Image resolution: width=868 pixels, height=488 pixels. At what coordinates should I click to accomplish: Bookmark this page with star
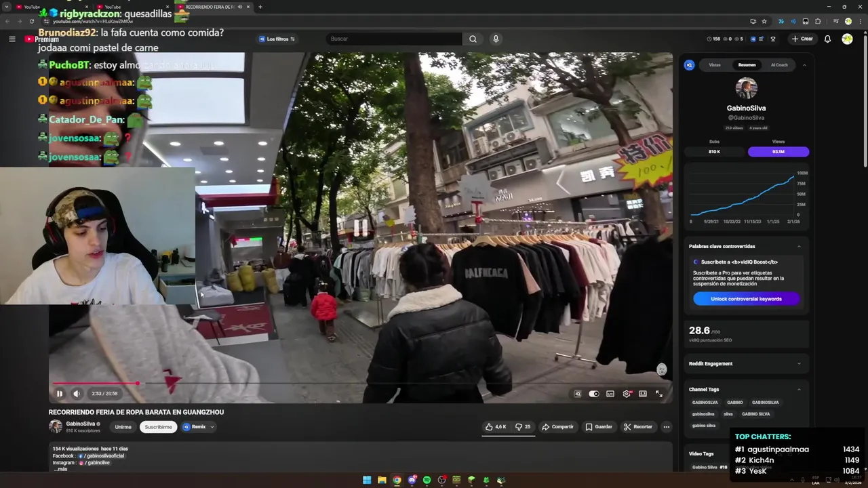pyautogui.click(x=764, y=21)
